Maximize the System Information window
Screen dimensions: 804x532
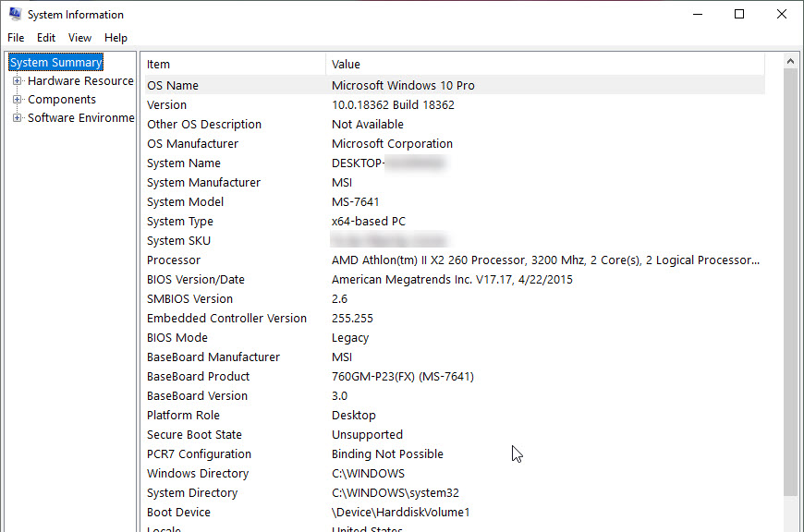[739, 15]
